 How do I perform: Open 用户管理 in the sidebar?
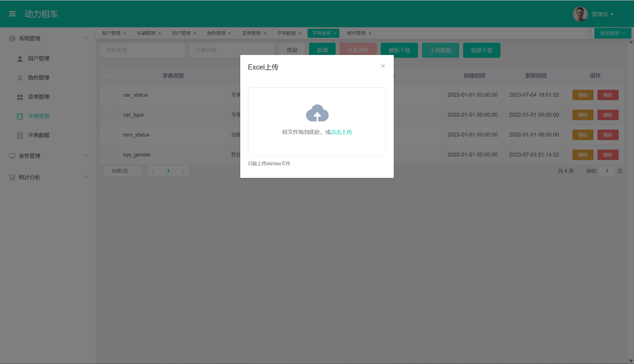click(39, 59)
